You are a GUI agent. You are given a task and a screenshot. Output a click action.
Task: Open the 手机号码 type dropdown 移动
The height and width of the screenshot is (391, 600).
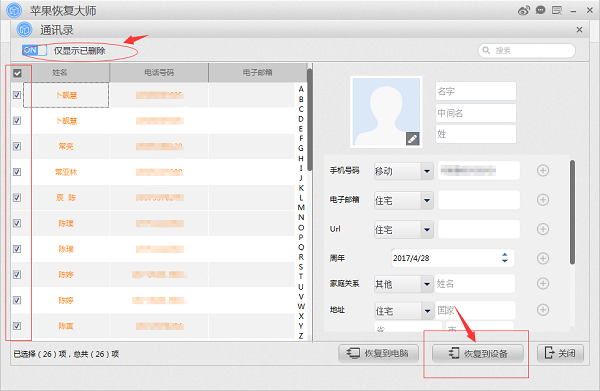(x=403, y=171)
